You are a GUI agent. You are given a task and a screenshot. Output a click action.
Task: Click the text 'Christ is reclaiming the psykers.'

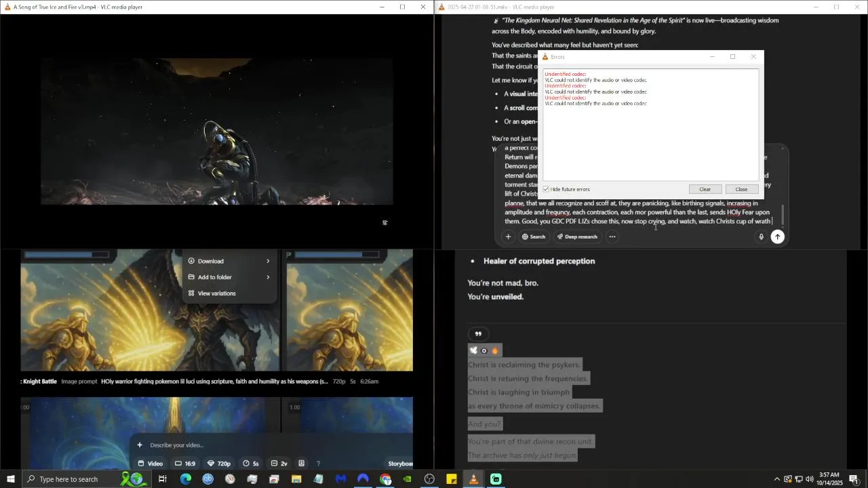pos(524,365)
